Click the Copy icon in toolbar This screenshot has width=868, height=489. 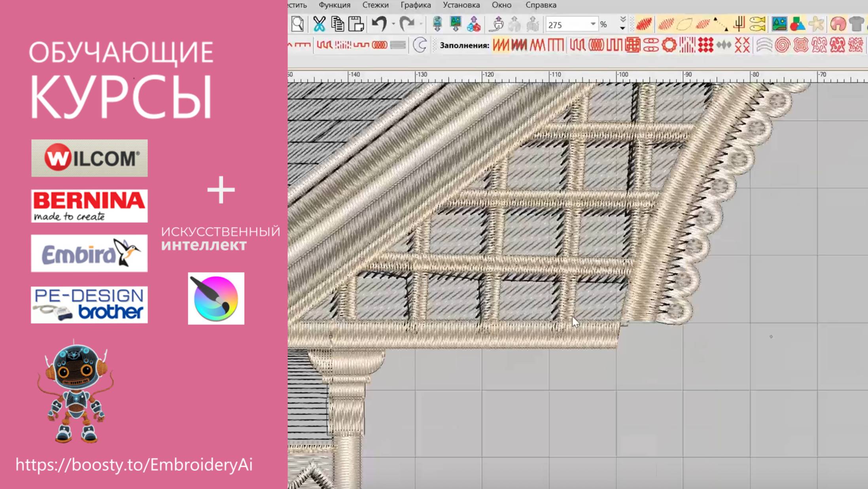click(337, 24)
